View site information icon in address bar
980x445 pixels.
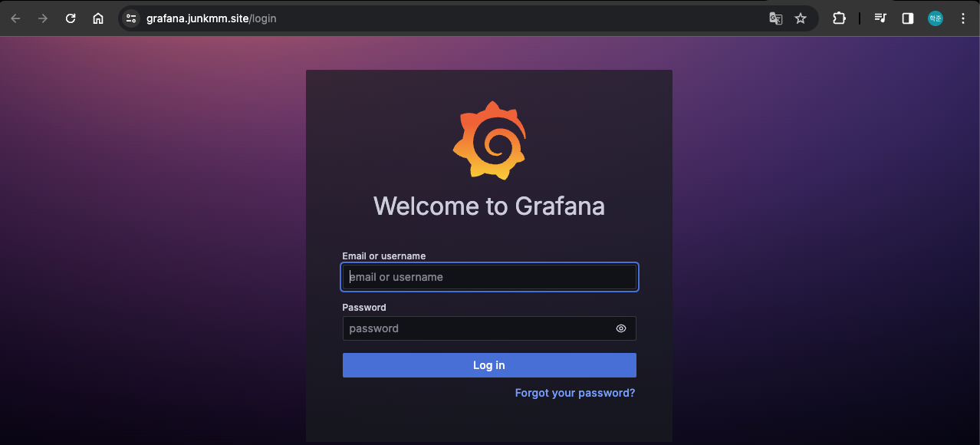point(131,18)
